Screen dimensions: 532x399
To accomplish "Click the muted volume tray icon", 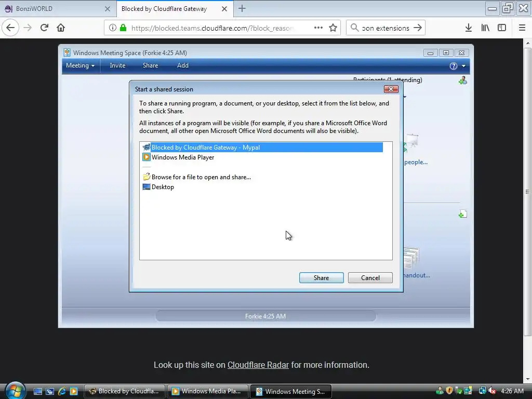I will pyautogui.click(x=492, y=391).
